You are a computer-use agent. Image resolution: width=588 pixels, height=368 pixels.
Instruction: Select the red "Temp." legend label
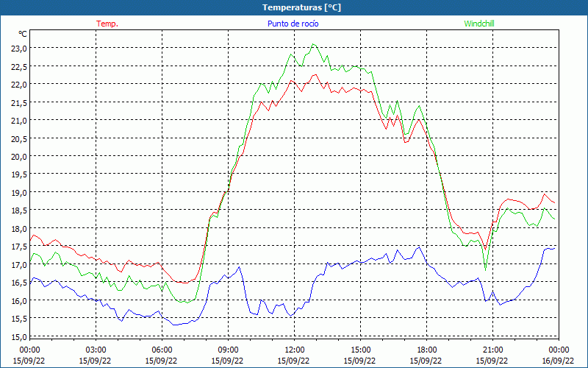pos(107,24)
